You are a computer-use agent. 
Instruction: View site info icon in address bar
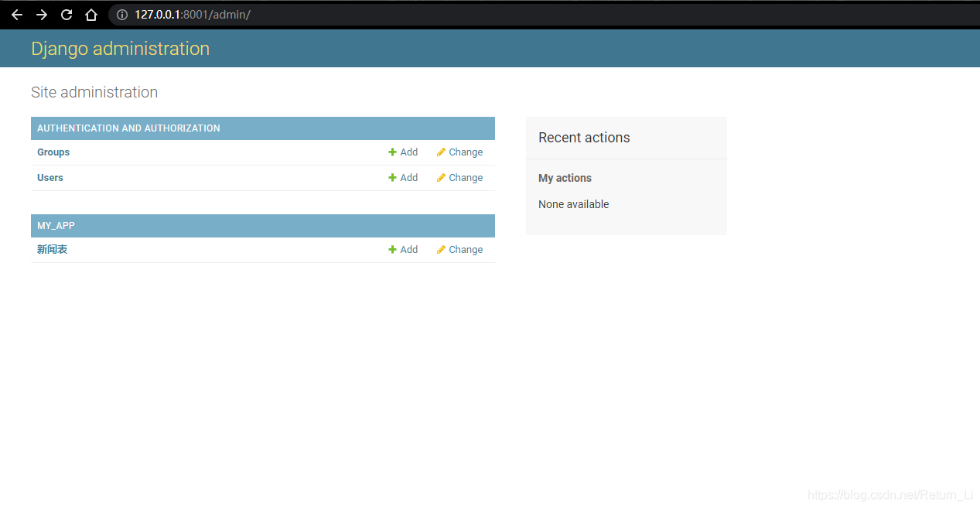click(x=121, y=15)
